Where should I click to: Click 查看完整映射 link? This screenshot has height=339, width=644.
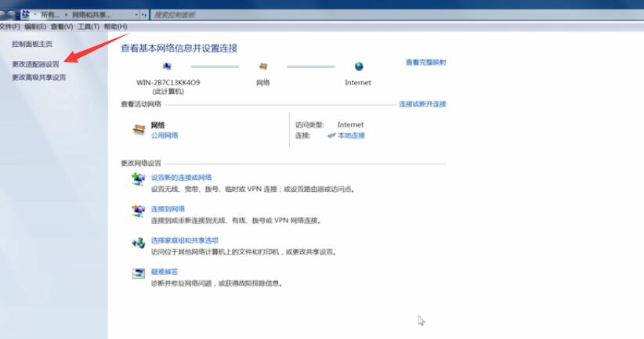pyautogui.click(x=425, y=63)
